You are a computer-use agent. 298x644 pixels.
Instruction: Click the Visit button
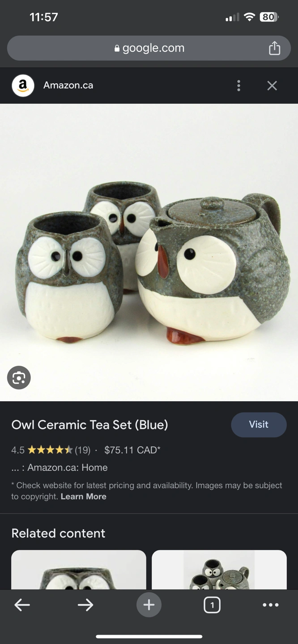pos(259,424)
